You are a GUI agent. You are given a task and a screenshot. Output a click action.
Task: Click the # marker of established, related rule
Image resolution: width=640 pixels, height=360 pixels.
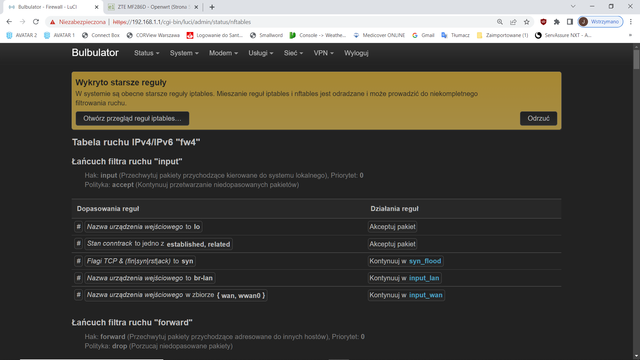pyautogui.click(x=78, y=244)
